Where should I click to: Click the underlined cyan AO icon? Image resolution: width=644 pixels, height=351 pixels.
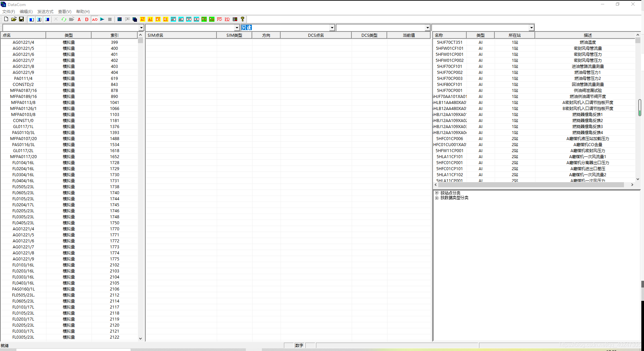click(x=181, y=19)
